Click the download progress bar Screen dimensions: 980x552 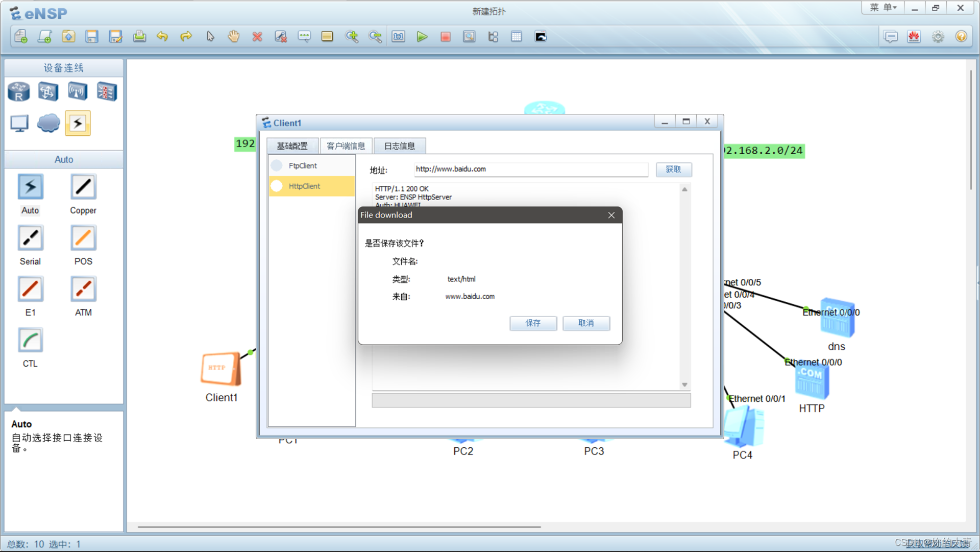[531, 400]
